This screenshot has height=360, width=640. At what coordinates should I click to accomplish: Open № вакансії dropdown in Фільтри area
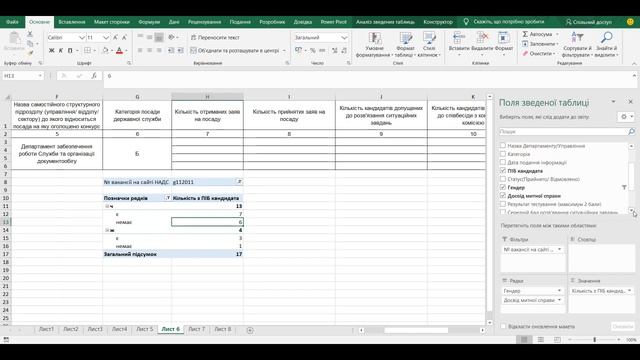559,249
